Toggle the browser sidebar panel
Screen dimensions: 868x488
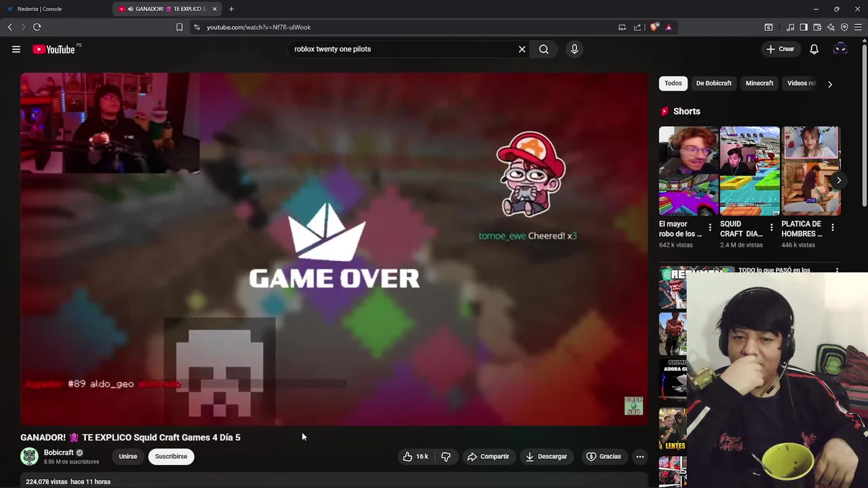(804, 27)
